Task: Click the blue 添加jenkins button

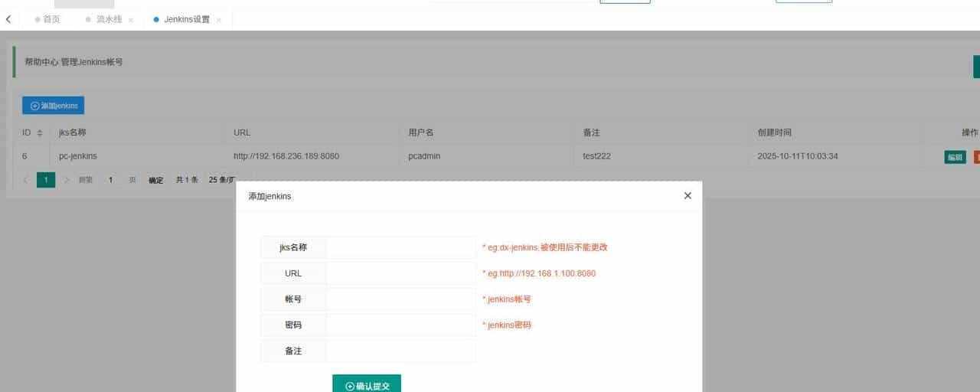Action: 53,106
